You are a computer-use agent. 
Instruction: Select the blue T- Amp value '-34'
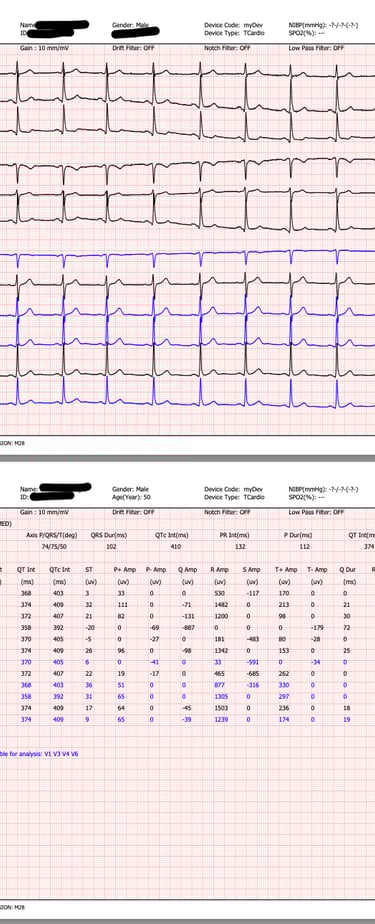click(x=315, y=662)
